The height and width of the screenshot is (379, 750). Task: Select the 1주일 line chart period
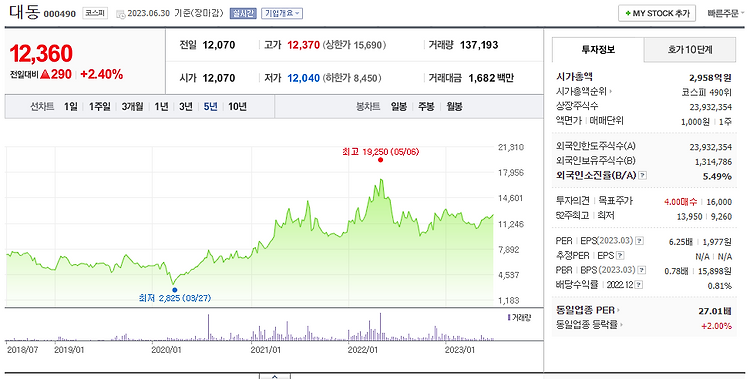[99, 107]
